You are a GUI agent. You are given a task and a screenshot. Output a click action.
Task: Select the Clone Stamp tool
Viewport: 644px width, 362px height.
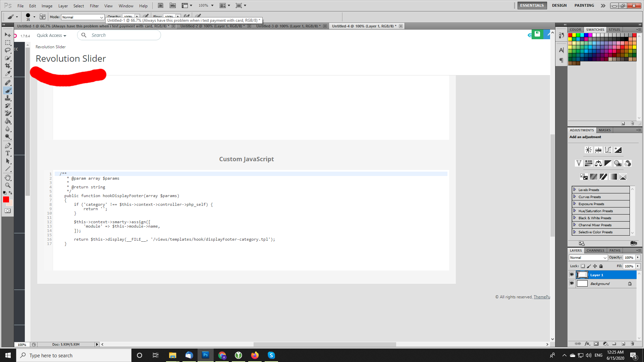(x=8, y=98)
